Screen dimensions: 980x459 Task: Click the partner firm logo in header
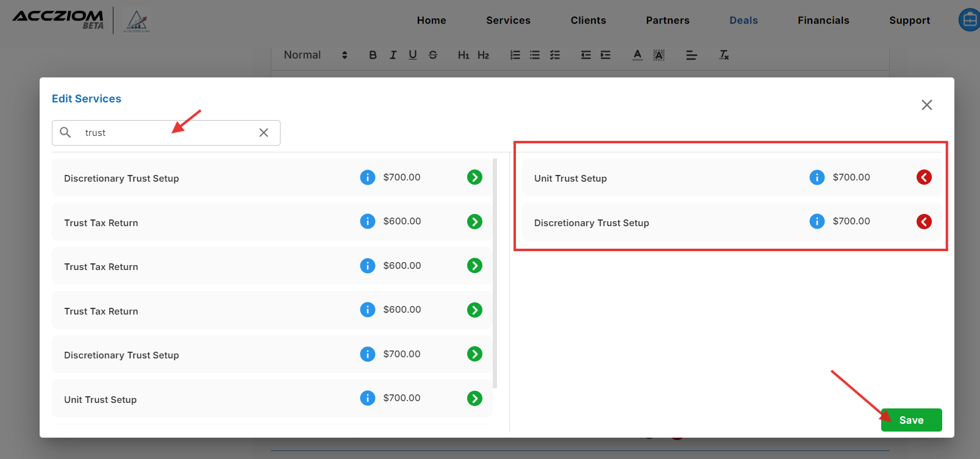click(137, 21)
